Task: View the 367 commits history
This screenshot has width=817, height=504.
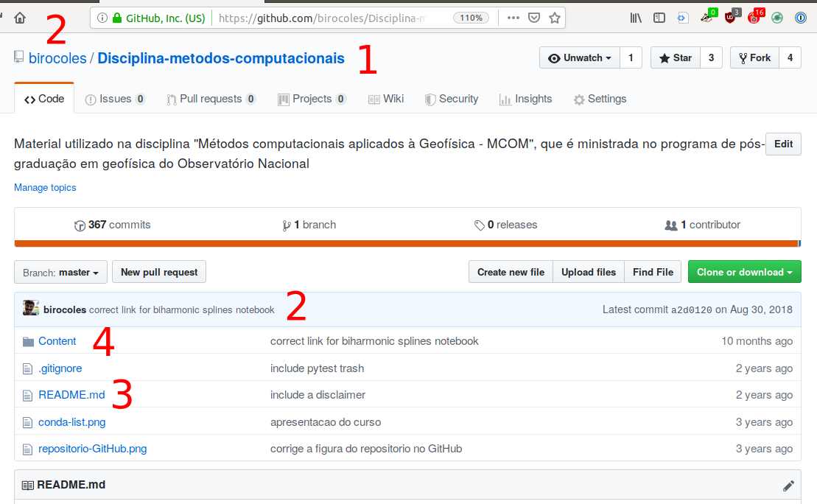Action: pos(113,225)
